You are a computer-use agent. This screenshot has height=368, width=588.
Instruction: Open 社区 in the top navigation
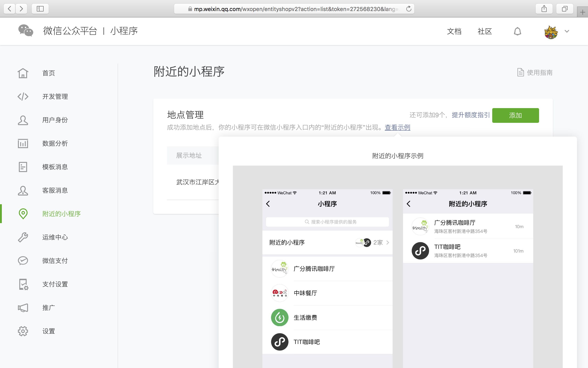coord(485,31)
